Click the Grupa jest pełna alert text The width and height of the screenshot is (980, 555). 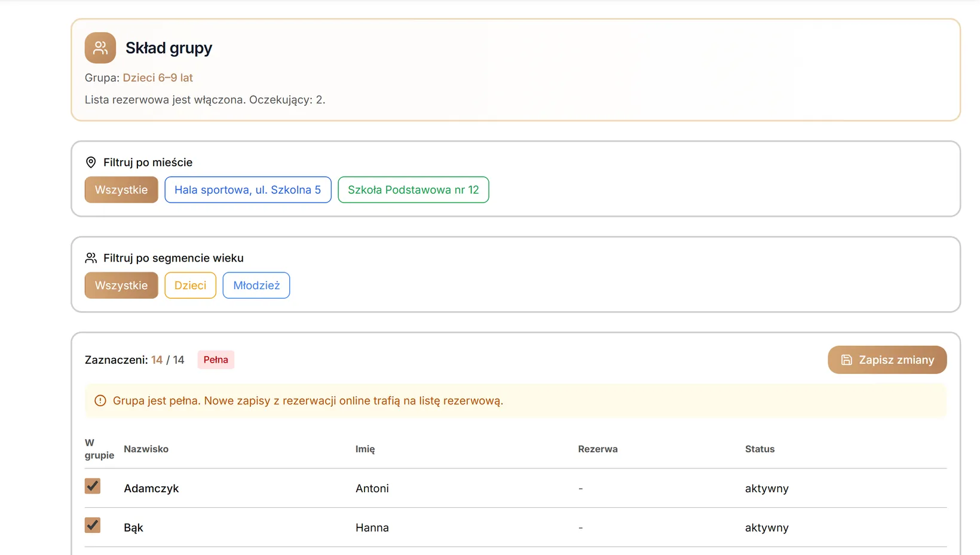pos(308,401)
